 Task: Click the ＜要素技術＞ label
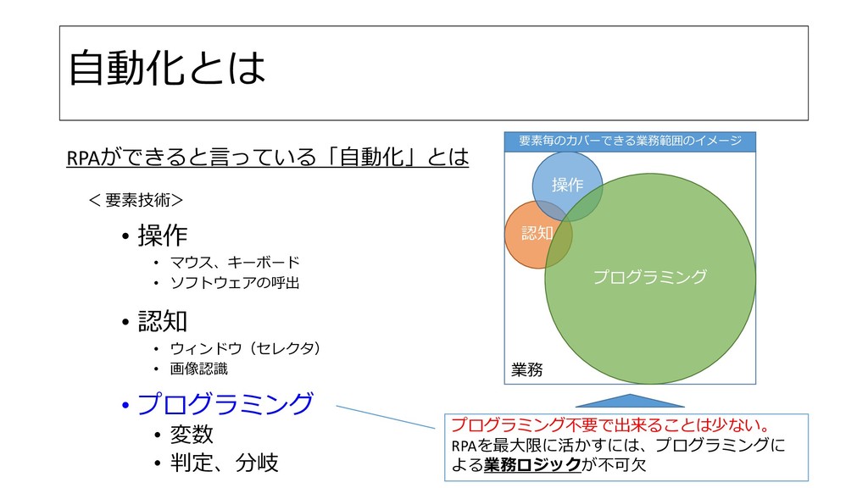(136, 200)
